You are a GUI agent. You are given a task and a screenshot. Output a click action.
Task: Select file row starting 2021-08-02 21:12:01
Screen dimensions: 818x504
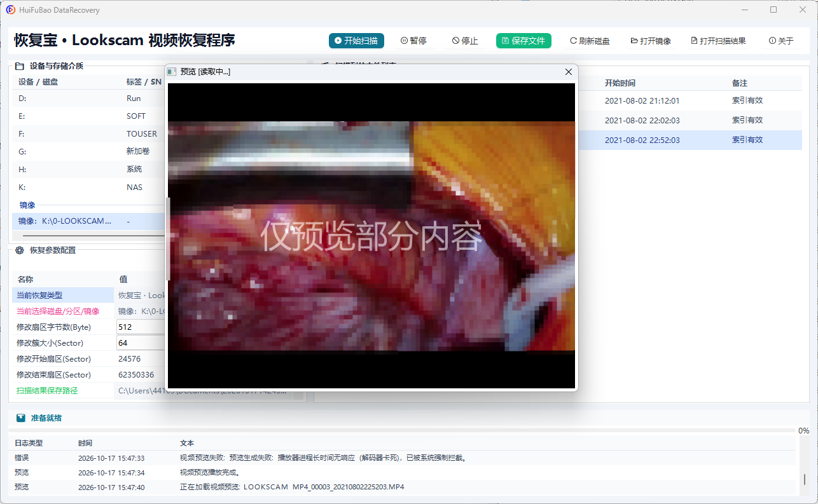690,101
